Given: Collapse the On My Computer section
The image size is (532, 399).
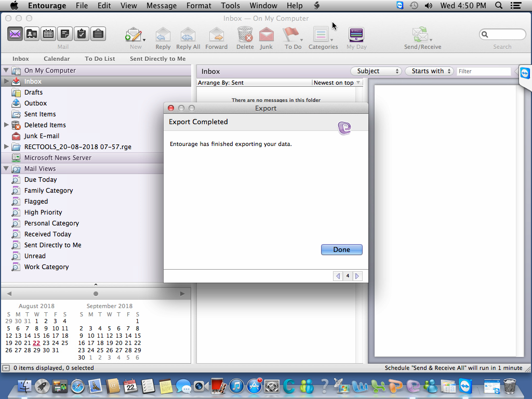Looking at the screenshot, I should 6,70.
